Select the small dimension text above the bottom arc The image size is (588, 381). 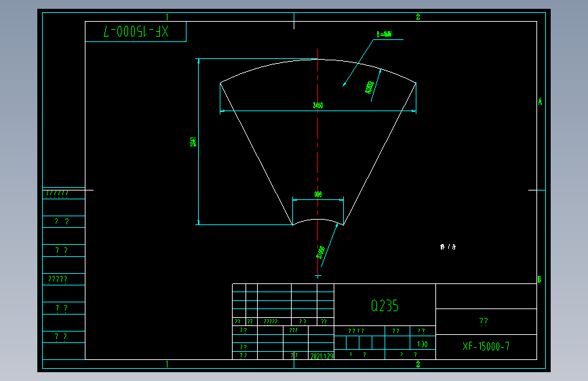(318, 195)
